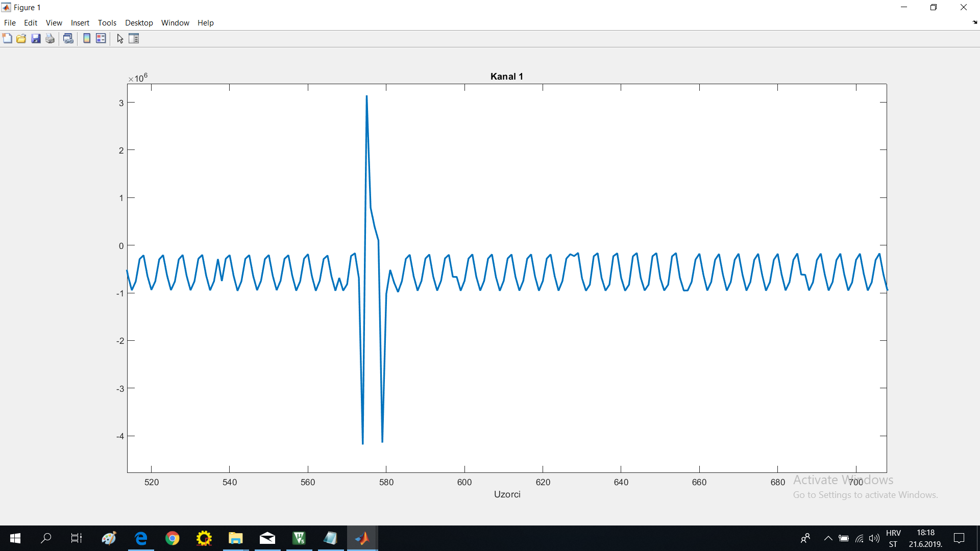The width and height of the screenshot is (980, 551).
Task: Open the Desktop menu
Action: [139, 23]
